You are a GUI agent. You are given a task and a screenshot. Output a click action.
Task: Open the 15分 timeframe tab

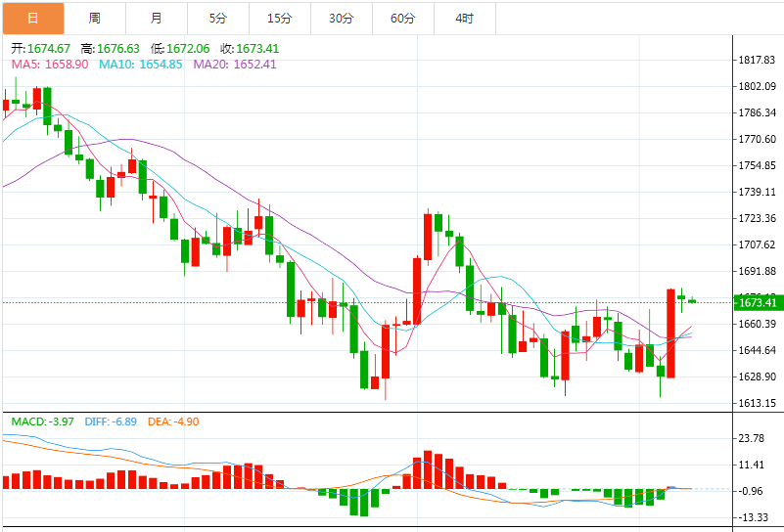click(280, 19)
